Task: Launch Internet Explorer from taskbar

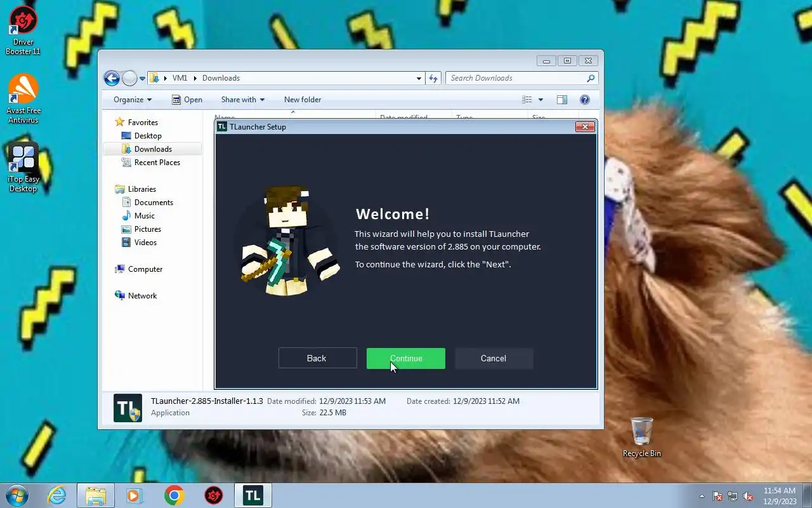Action: [56, 495]
